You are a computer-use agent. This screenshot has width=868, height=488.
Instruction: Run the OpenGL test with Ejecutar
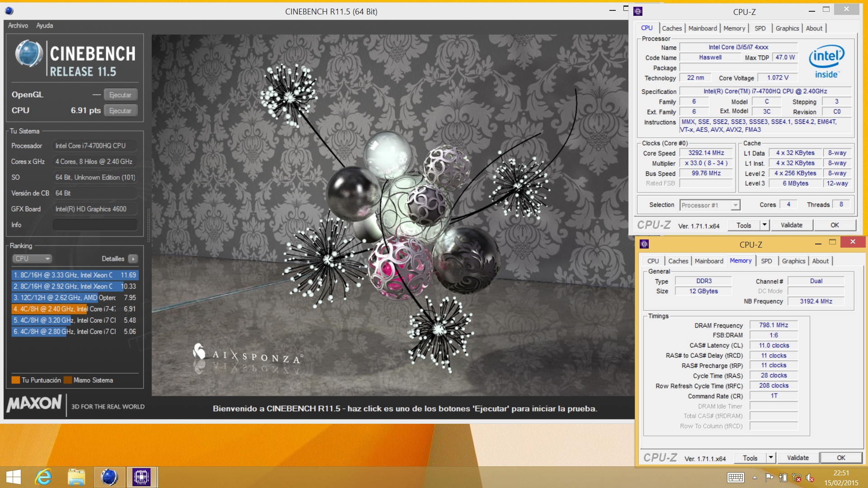tap(120, 95)
